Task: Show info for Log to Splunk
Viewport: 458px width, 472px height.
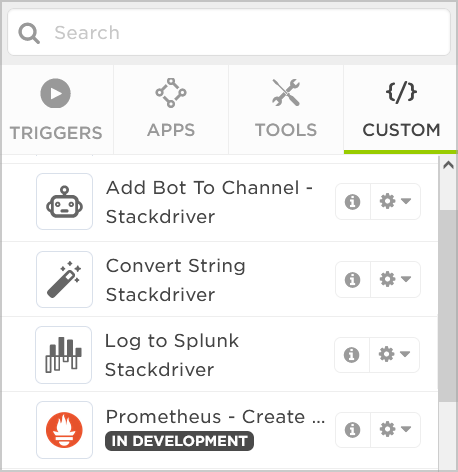Action: coord(352,355)
